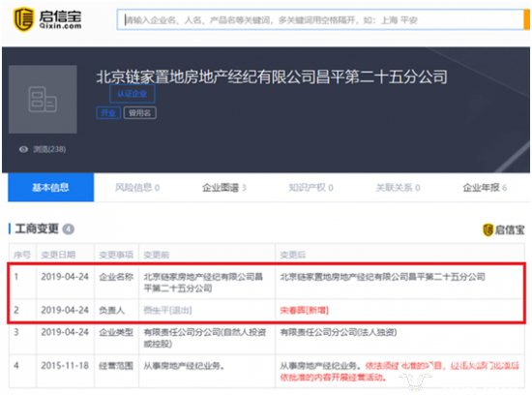Click the 开业 status tag
Viewport: 532px width, 395px height.
108,112
